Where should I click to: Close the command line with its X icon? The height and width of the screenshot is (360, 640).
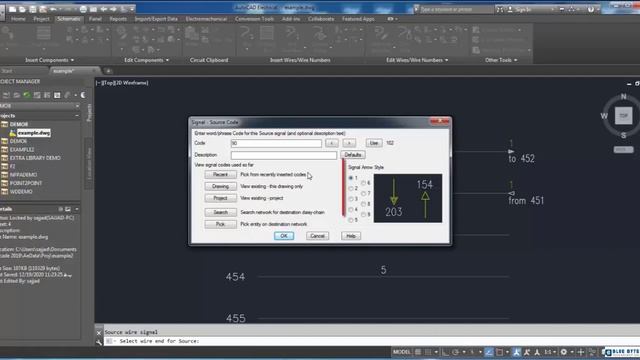coord(99,333)
